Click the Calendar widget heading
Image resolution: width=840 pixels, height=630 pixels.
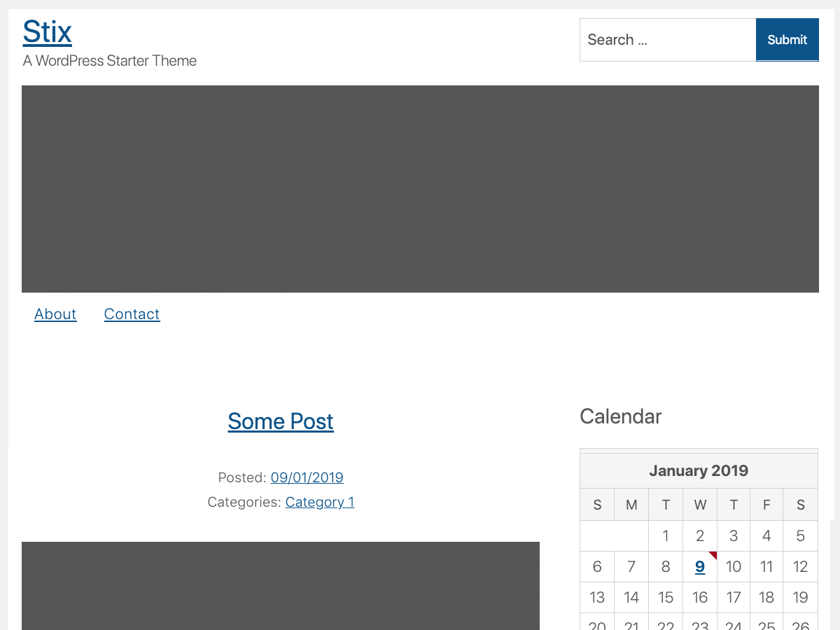click(x=621, y=416)
